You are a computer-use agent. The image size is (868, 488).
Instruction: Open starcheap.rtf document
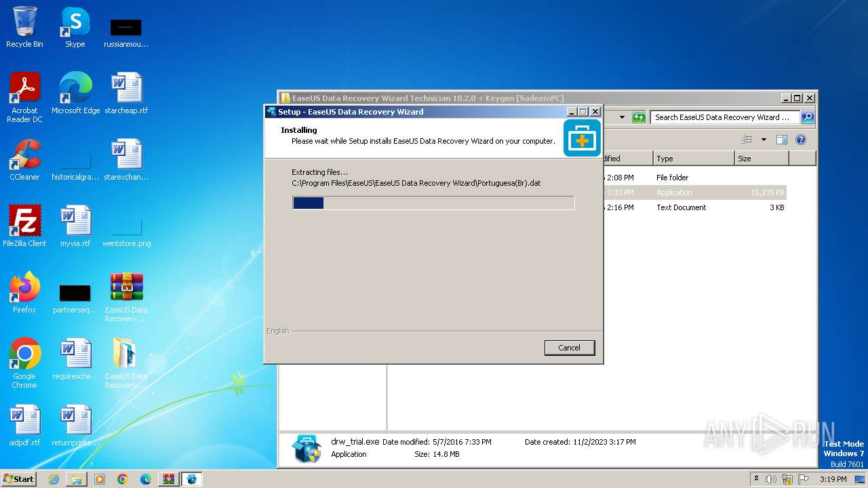(x=126, y=94)
